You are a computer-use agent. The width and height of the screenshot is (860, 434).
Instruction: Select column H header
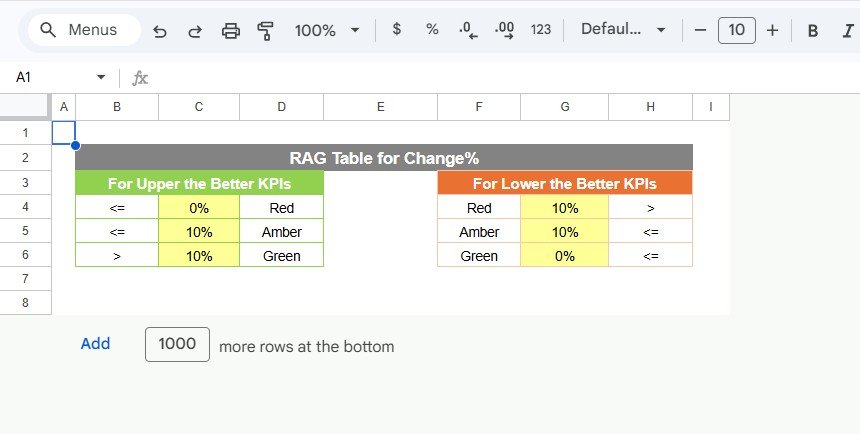point(650,107)
